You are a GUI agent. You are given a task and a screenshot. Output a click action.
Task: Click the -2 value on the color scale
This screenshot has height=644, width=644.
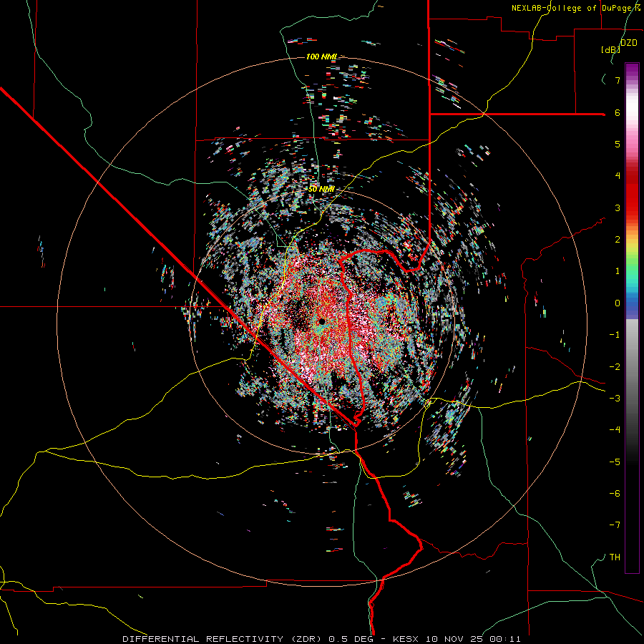pos(615,366)
